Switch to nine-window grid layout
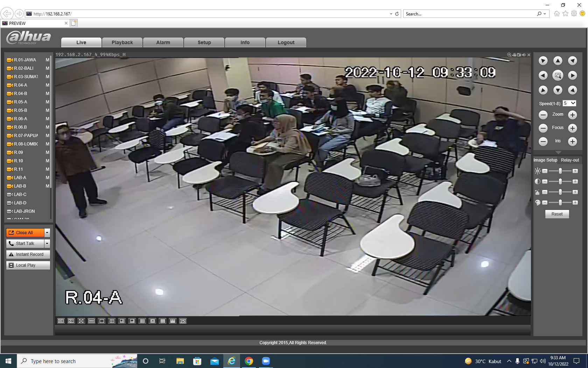Screen dimensions: 588x368 (142, 321)
